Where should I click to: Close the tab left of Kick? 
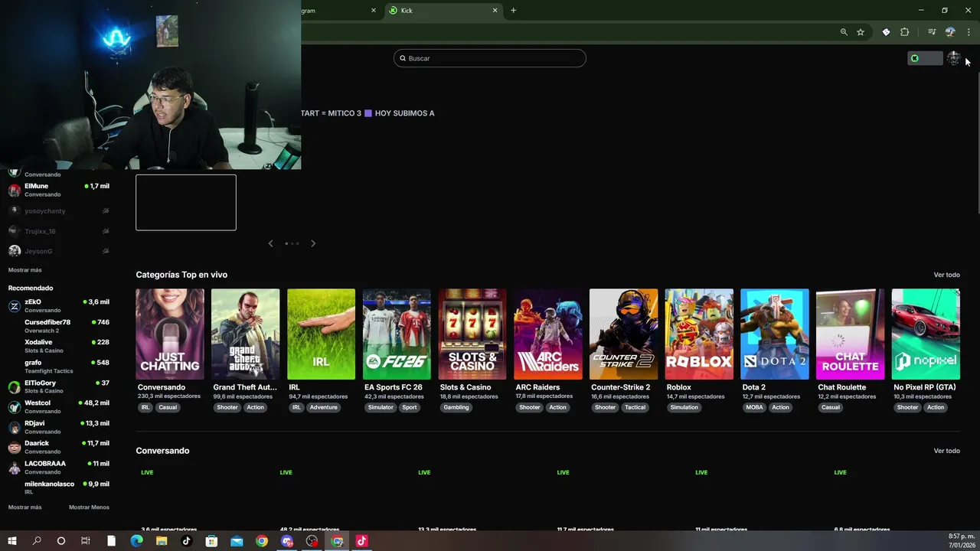[374, 11]
